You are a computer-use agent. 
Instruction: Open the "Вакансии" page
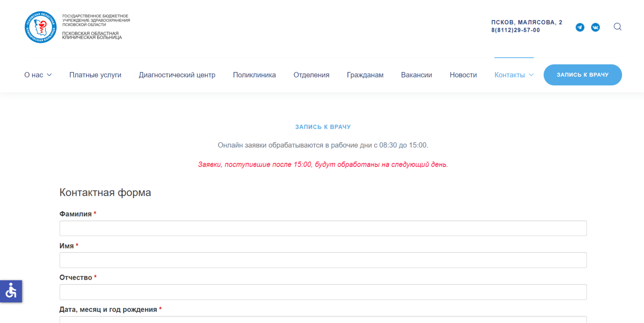tap(416, 75)
